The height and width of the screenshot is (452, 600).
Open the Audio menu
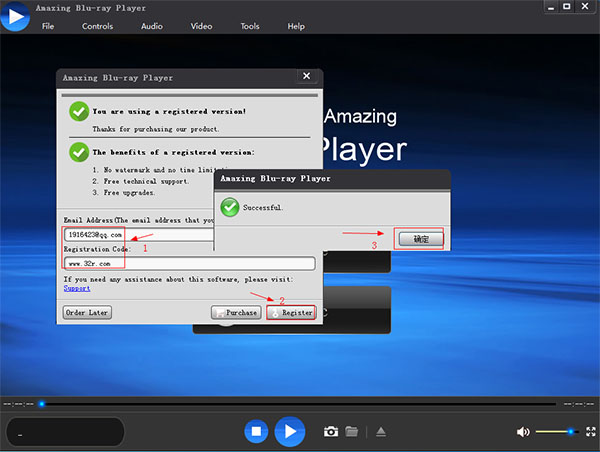(152, 26)
